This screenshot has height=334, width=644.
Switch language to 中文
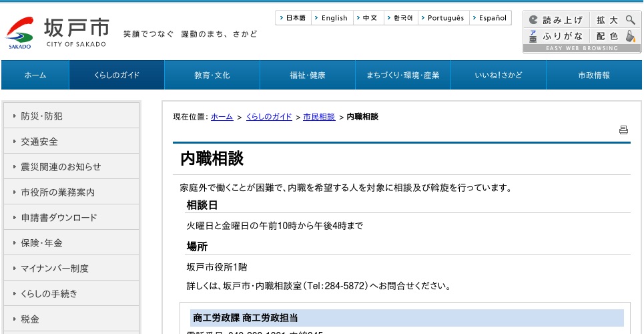tap(369, 18)
